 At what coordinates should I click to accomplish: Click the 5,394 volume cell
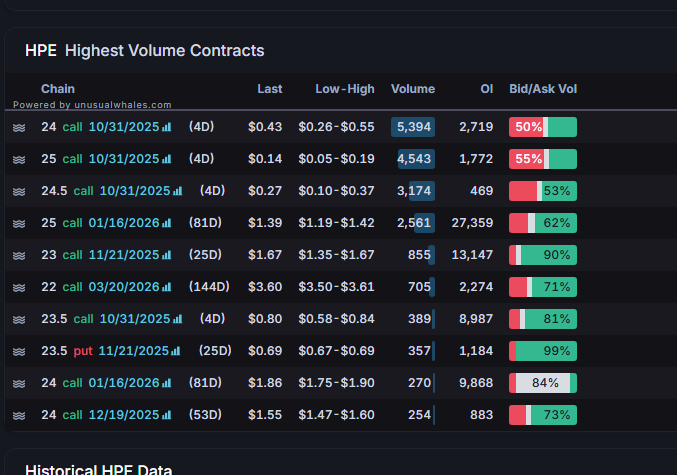point(413,127)
